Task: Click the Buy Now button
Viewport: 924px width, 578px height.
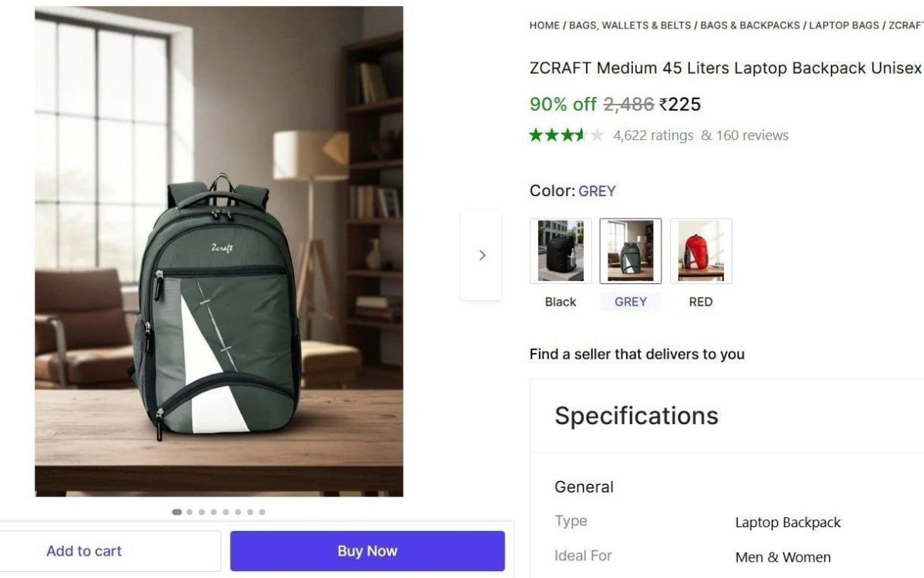Action: 367,550
